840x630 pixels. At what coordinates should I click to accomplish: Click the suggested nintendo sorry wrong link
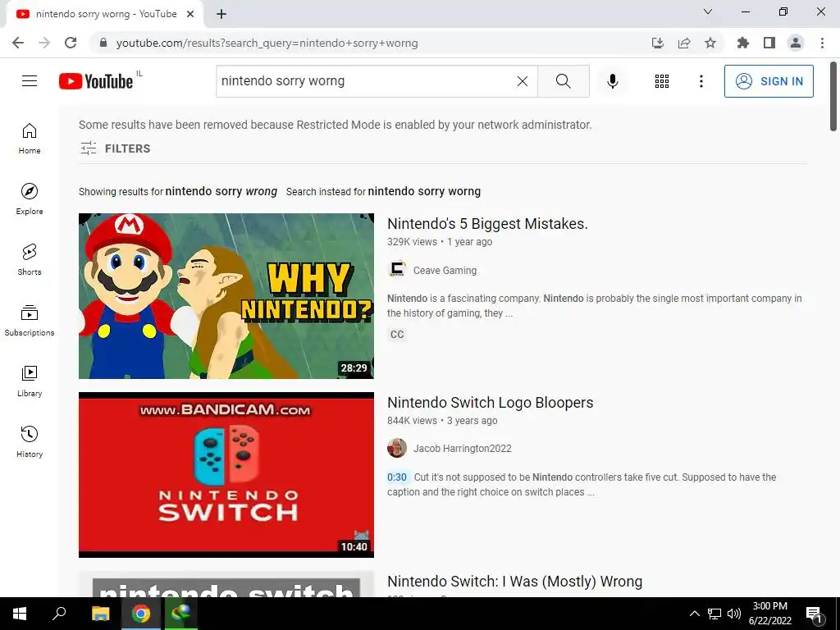[x=221, y=191]
